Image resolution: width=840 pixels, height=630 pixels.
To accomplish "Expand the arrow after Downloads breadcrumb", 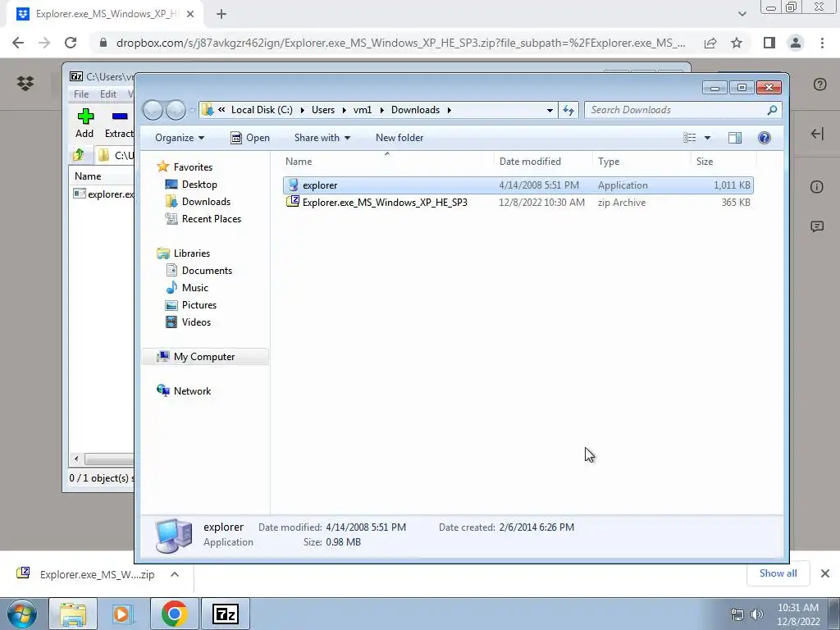I will 450,110.
